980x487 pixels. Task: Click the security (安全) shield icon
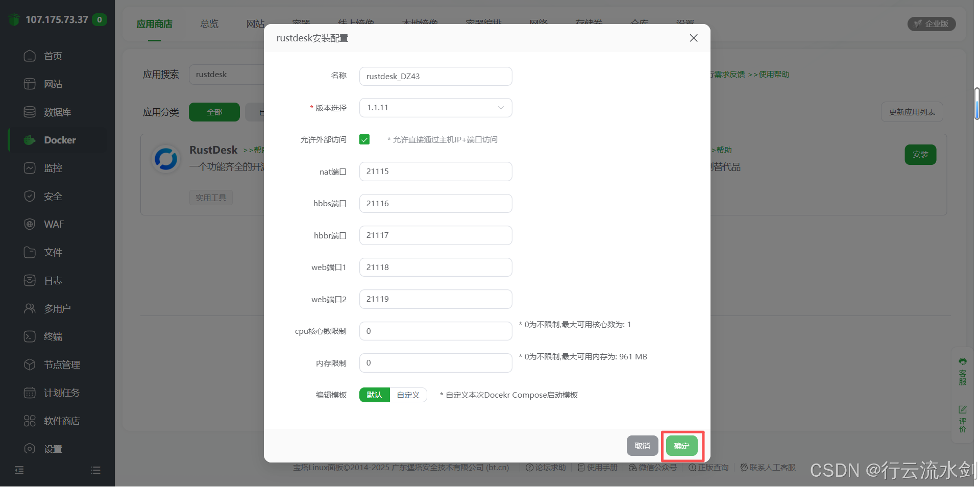click(x=30, y=196)
